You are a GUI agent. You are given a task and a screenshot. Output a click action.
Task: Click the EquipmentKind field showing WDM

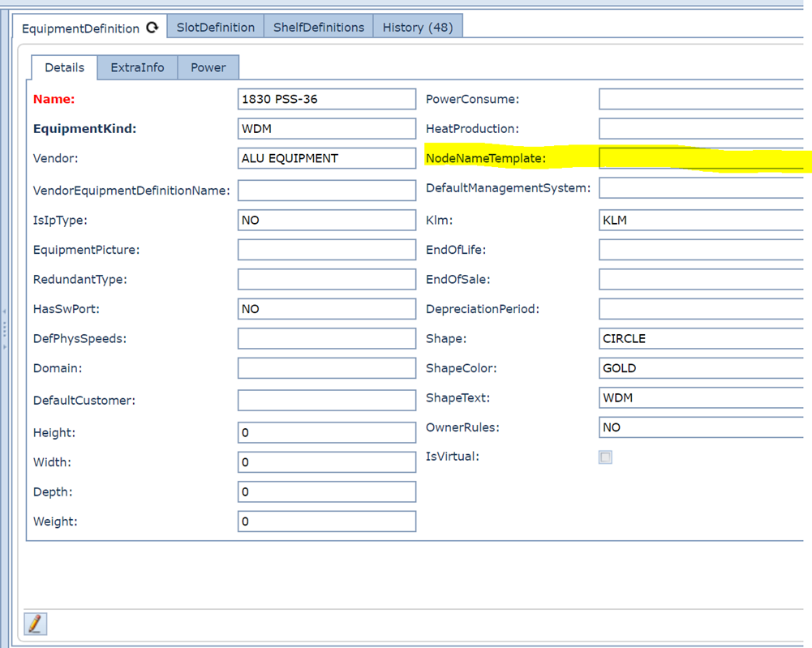click(x=326, y=129)
